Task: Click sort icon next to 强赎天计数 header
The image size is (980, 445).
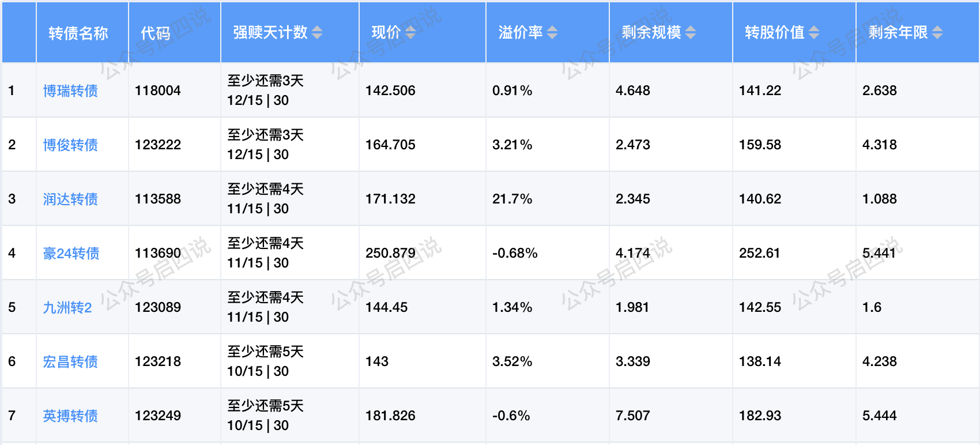Action: click(x=317, y=33)
